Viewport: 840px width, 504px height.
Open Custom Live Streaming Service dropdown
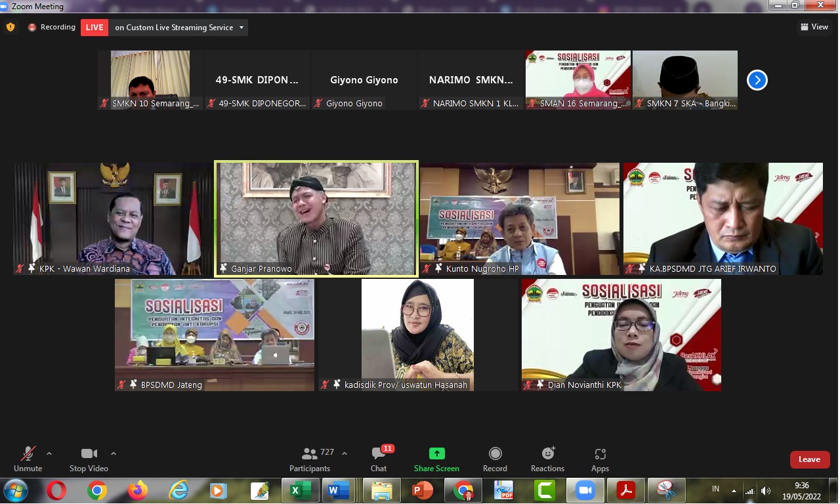(x=179, y=28)
